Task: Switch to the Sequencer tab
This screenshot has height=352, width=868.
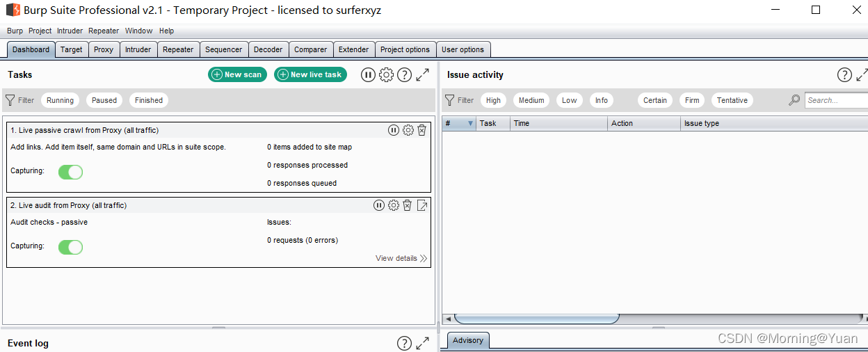Action: tap(224, 49)
